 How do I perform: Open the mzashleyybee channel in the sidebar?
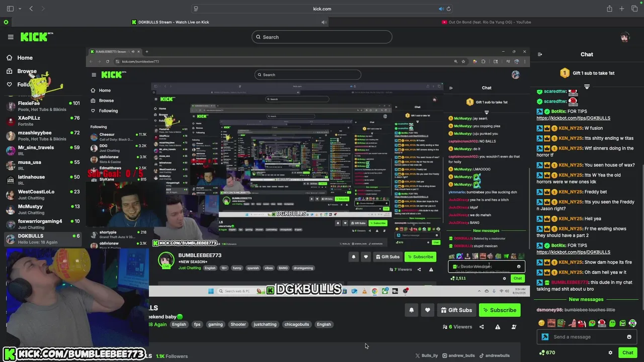coord(43,136)
